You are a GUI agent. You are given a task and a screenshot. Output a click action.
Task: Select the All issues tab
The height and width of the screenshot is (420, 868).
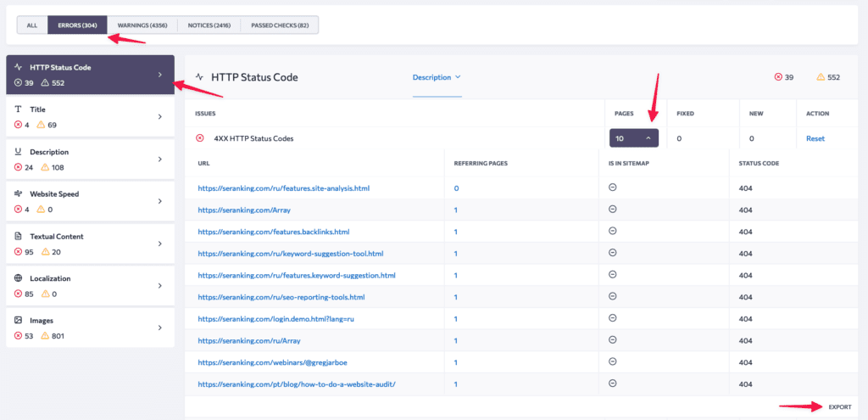pos(32,25)
